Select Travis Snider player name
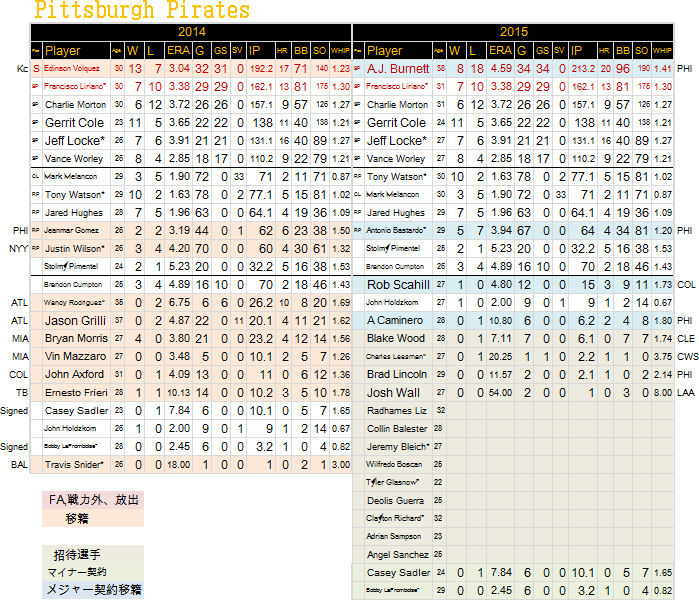The width and height of the screenshot is (699, 600). coord(74,464)
